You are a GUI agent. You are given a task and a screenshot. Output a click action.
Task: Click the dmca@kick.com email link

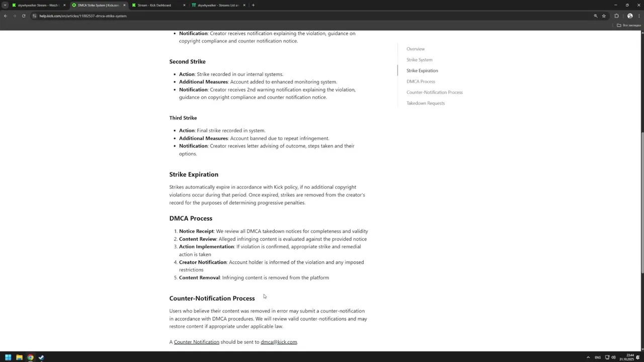(279, 342)
